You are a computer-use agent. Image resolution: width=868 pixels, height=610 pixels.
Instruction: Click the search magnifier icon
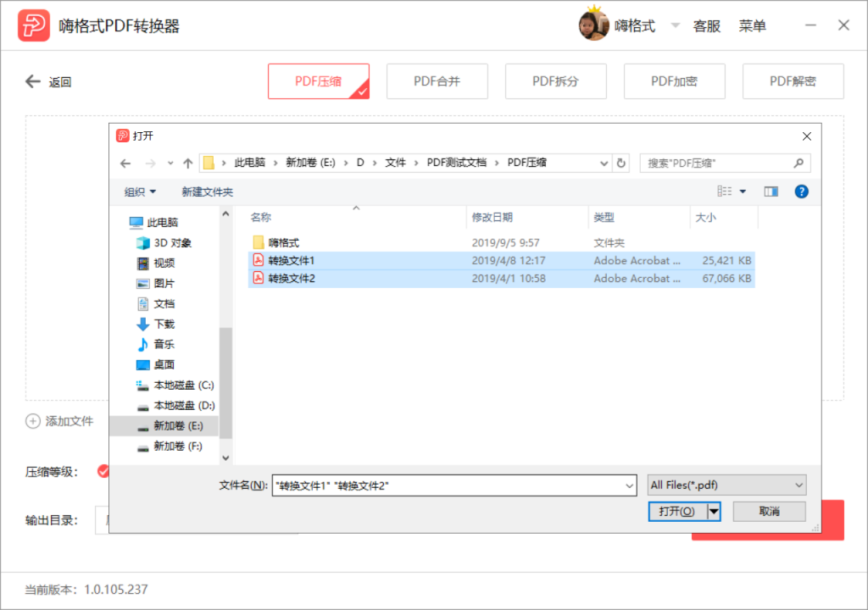[x=798, y=164]
